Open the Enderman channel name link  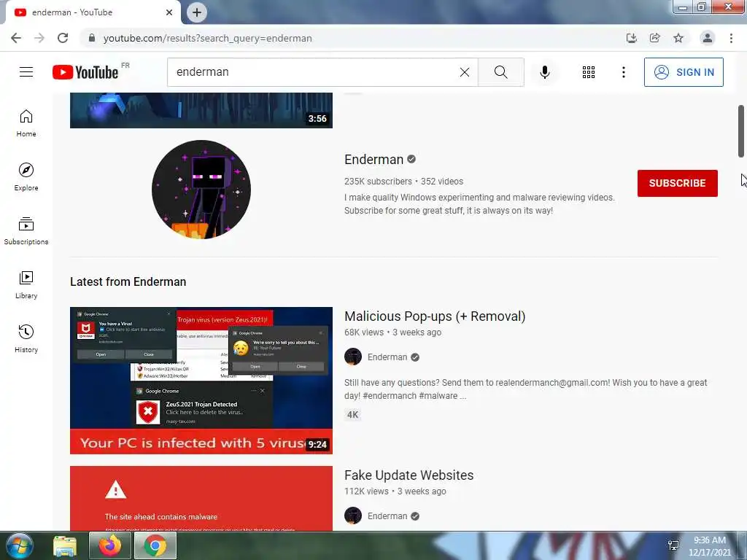[x=373, y=160]
